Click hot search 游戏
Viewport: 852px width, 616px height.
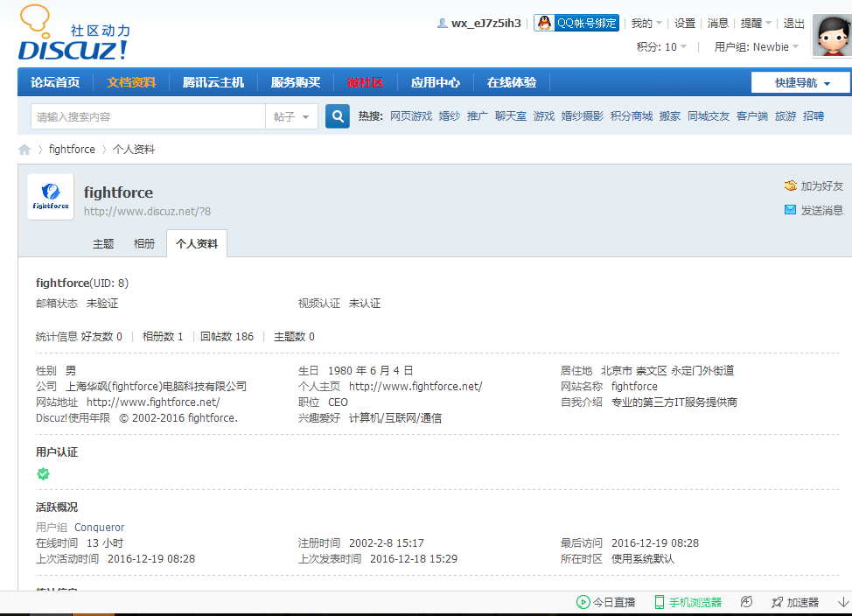(x=544, y=115)
